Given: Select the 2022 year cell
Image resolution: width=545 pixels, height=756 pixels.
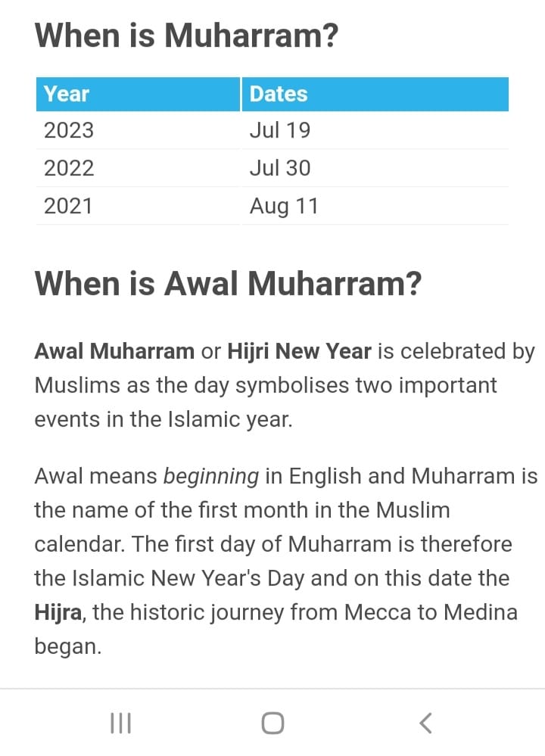Looking at the screenshot, I should tap(138, 168).
